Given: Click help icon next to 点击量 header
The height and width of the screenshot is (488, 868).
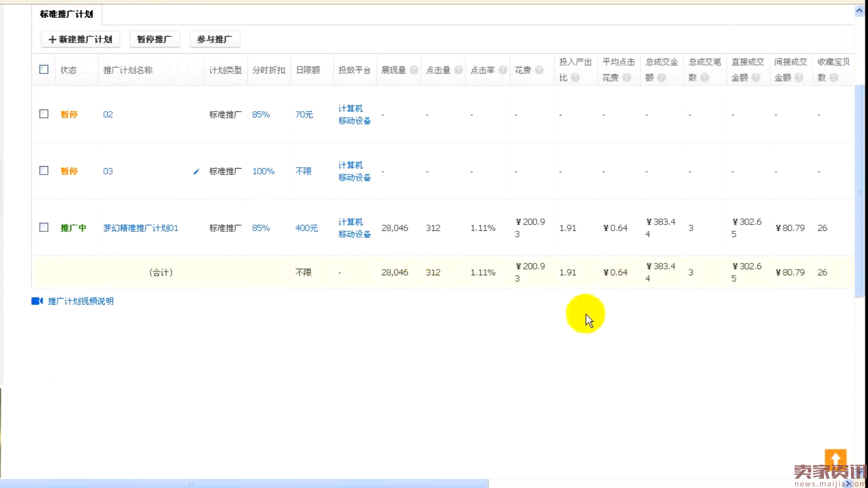Looking at the screenshot, I should 458,70.
